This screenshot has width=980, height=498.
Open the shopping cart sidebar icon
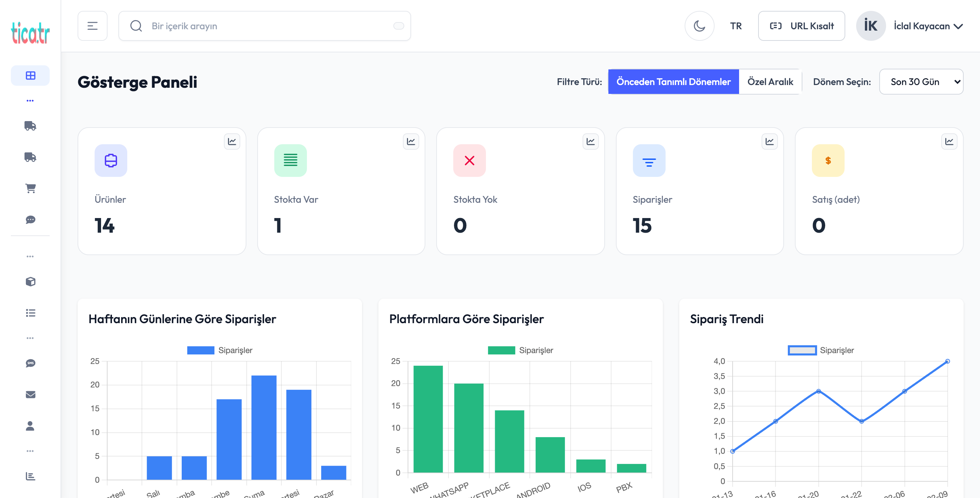coord(30,188)
